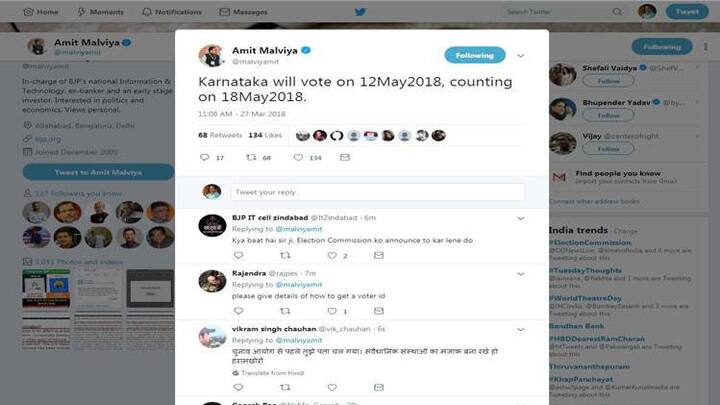
Task: Click the reply icon under Amit Malviya's tweet
Action: [205, 158]
